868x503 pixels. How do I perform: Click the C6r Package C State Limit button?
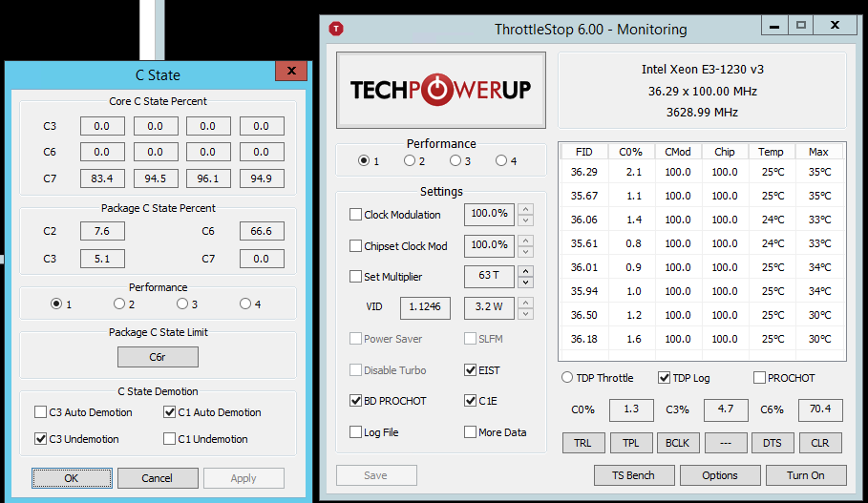click(x=158, y=357)
